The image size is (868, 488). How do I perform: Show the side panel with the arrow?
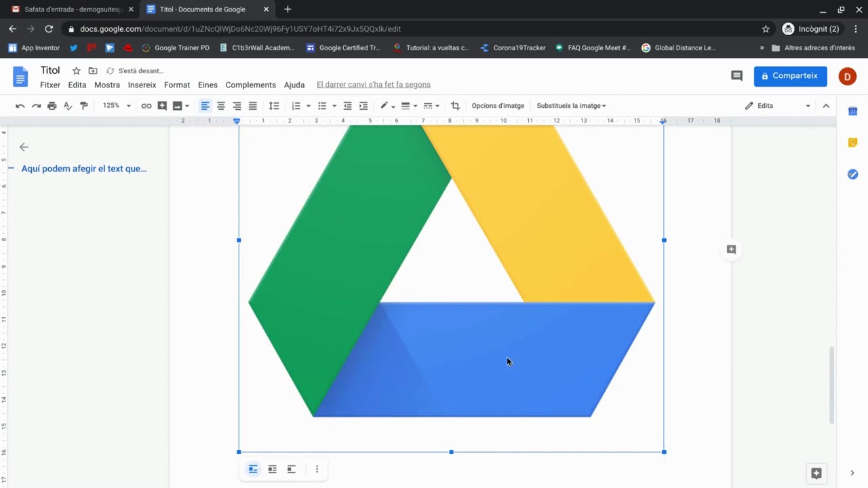pyautogui.click(x=852, y=473)
